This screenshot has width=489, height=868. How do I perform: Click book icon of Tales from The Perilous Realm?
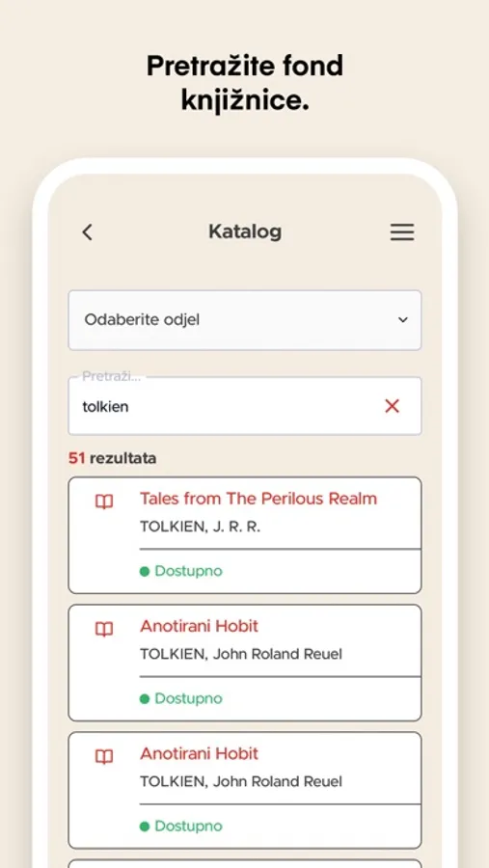(104, 502)
